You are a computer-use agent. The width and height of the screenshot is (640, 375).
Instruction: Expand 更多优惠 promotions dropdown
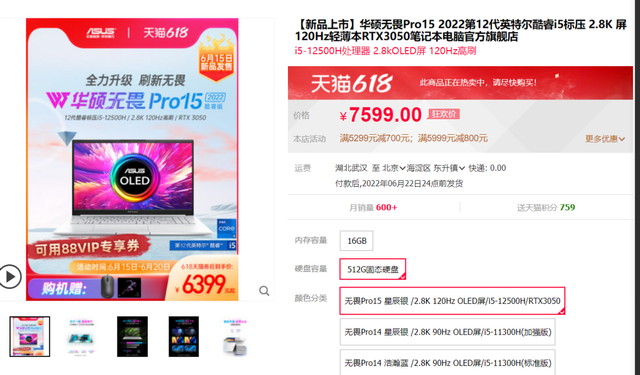[x=605, y=139]
